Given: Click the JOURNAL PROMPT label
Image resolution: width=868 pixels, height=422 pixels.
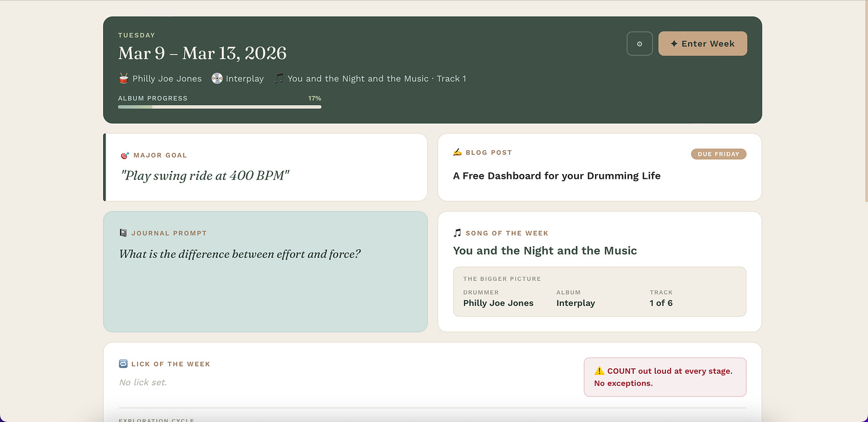Looking at the screenshot, I should [x=169, y=233].
